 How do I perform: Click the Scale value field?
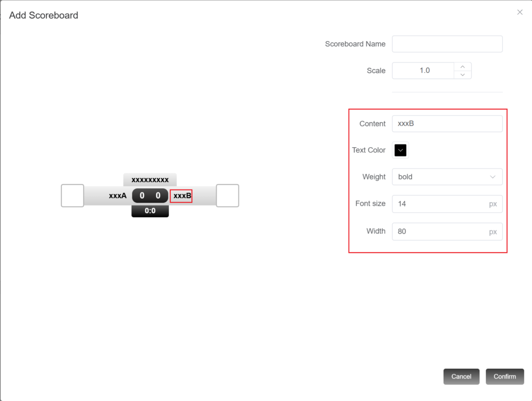[x=424, y=71]
